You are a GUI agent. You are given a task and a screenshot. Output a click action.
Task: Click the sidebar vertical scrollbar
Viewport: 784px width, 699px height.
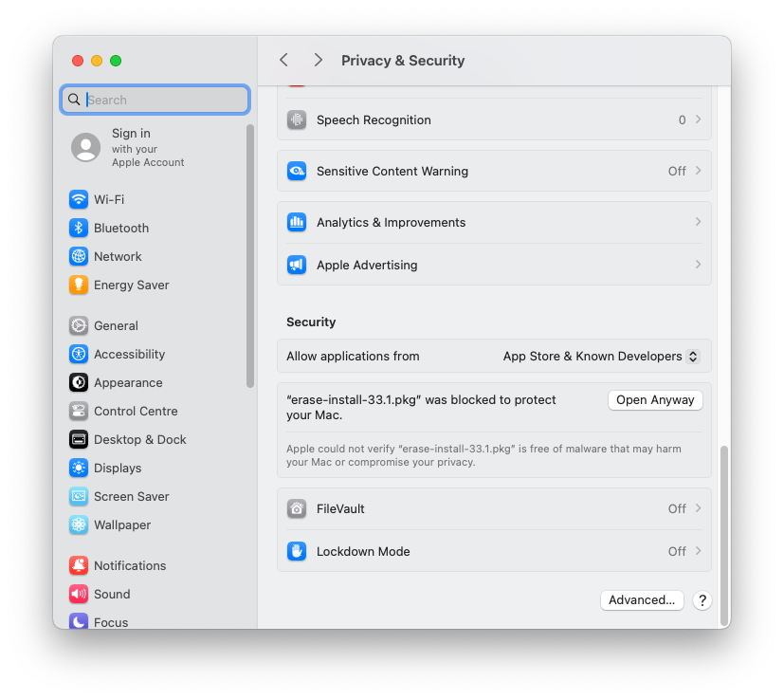[250, 256]
